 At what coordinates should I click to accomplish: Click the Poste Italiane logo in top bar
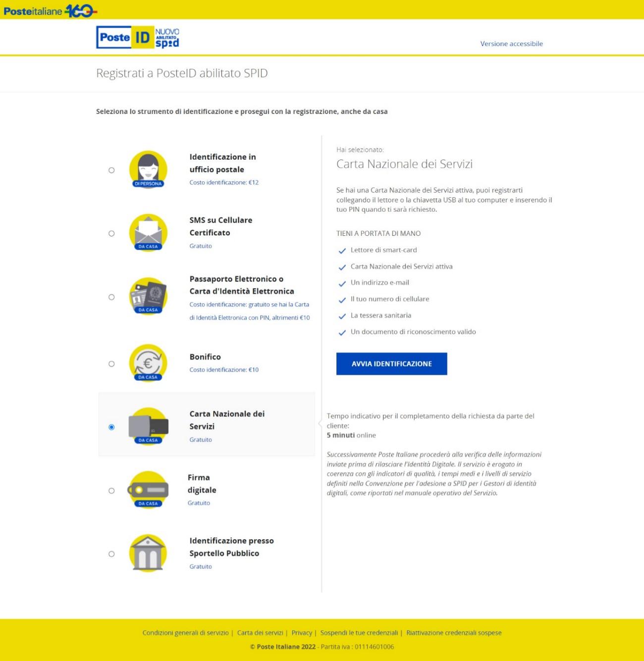pos(50,10)
